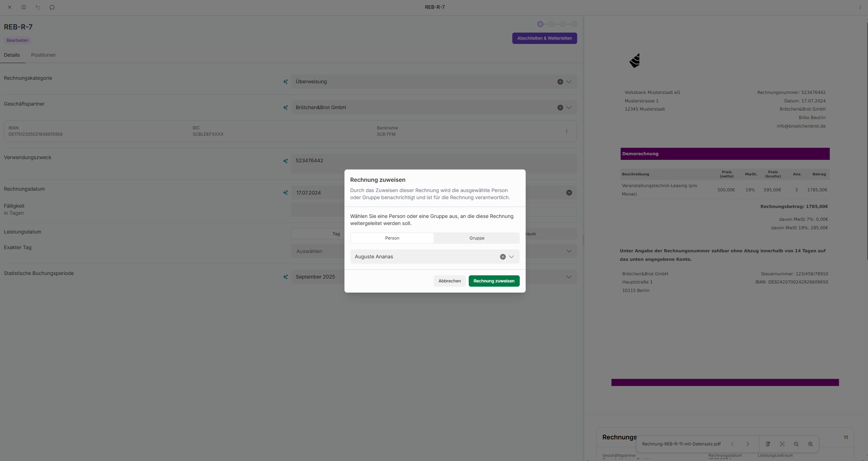The width and height of the screenshot is (868, 461).
Task: Clear the Auguste Ananas selection
Action: click(x=503, y=257)
